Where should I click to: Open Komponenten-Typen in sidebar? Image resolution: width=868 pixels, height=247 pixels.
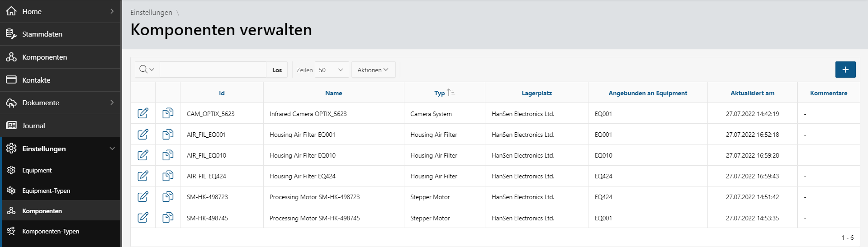(51, 231)
